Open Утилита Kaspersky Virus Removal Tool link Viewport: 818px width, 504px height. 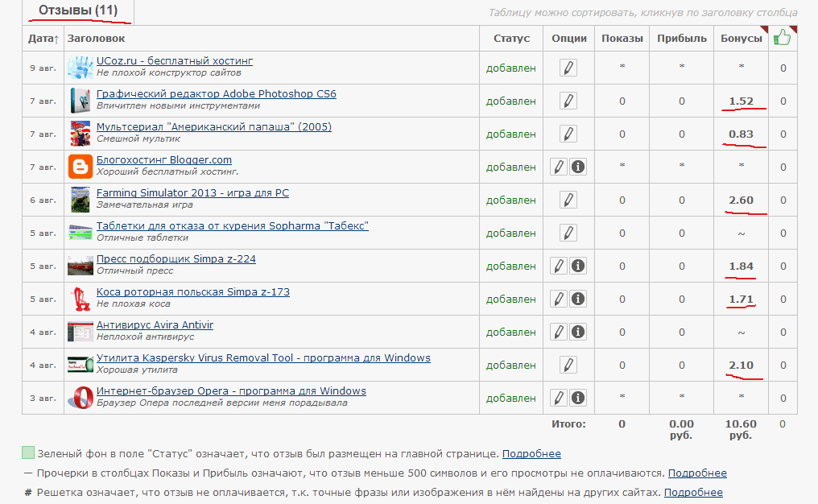pyautogui.click(x=263, y=358)
